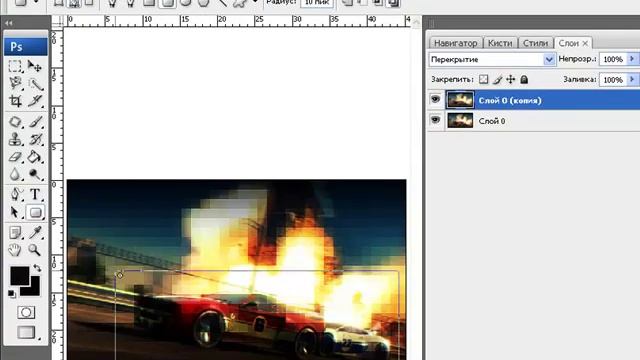Select the Слой 0 layer name
640x360 pixels.
pos(492,121)
